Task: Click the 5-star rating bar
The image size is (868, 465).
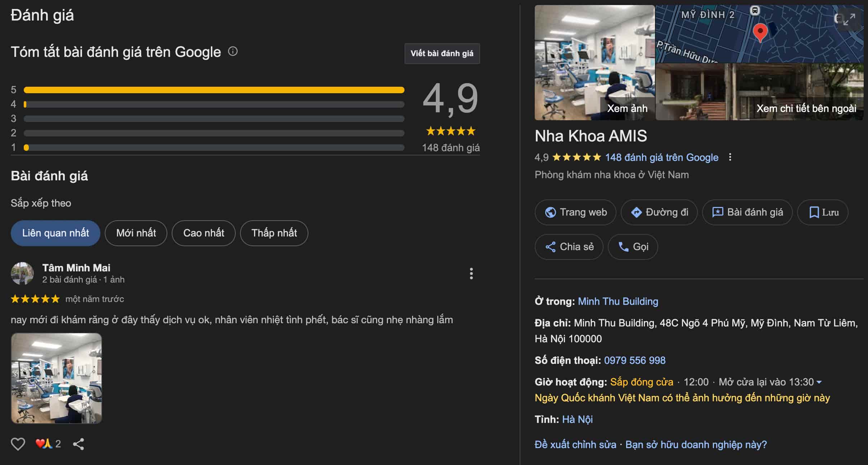Action: click(x=214, y=90)
